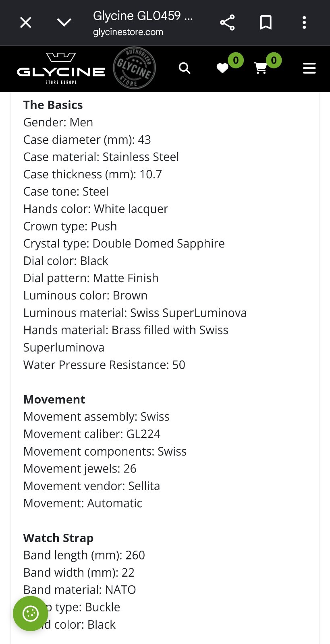The width and height of the screenshot is (330, 644).
Task: Select The Basics heading
Action: pyautogui.click(x=53, y=105)
